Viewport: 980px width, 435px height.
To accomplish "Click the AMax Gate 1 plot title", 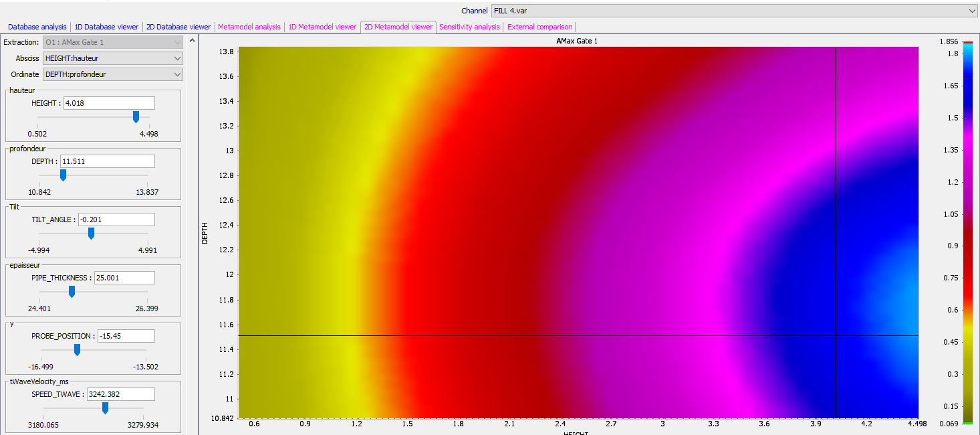I will [577, 41].
